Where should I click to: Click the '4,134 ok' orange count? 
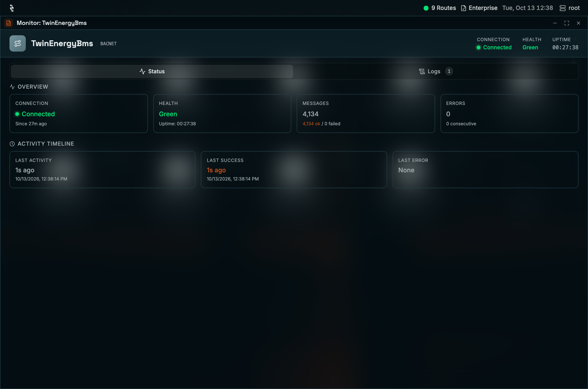[x=311, y=124]
